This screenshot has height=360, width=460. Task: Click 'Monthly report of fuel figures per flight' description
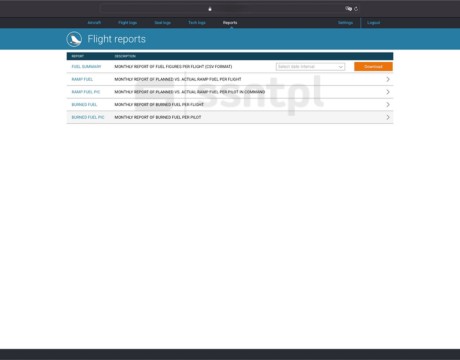pyautogui.click(x=173, y=67)
